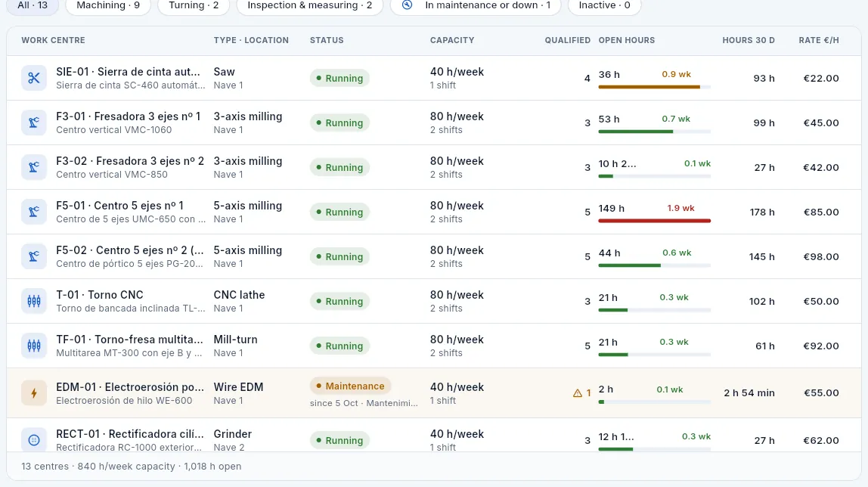Viewport: 868px width, 487px height.
Task: Click the lathe icon for T-01
Action: pos(34,301)
